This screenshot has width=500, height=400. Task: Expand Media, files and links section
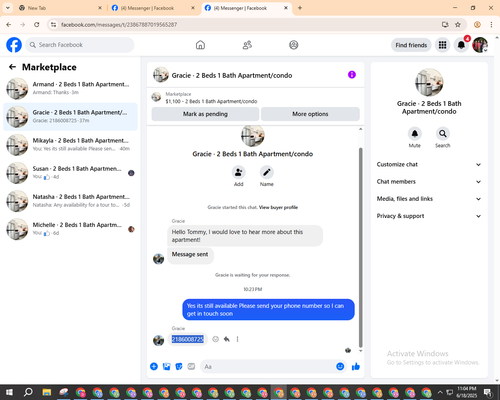tap(429, 199)
